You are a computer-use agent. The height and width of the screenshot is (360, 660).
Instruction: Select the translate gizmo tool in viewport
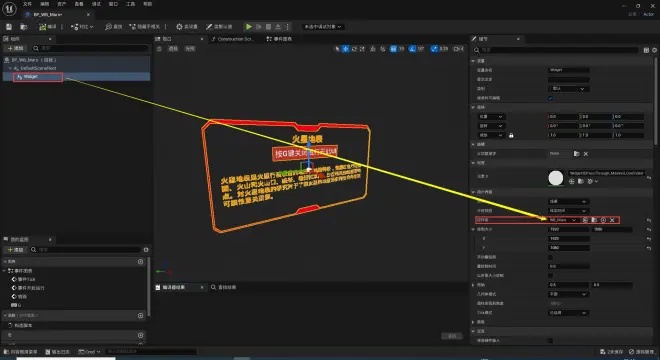click(x=346, y=49)
